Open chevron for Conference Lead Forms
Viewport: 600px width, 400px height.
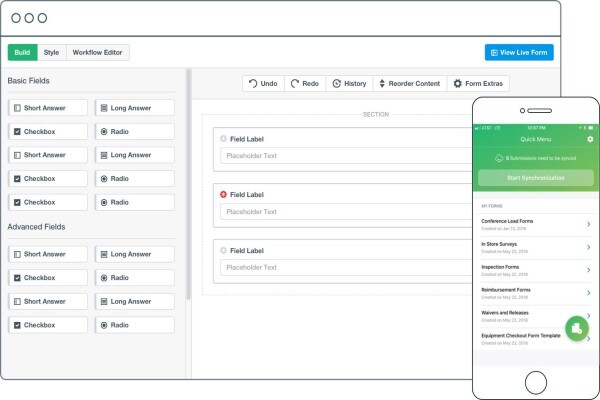pos(589,224)
